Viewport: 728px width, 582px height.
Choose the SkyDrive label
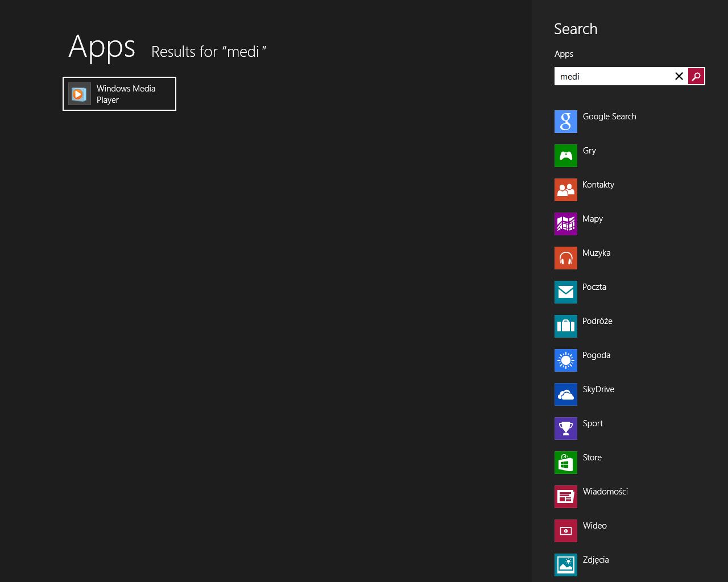point(598,389)
